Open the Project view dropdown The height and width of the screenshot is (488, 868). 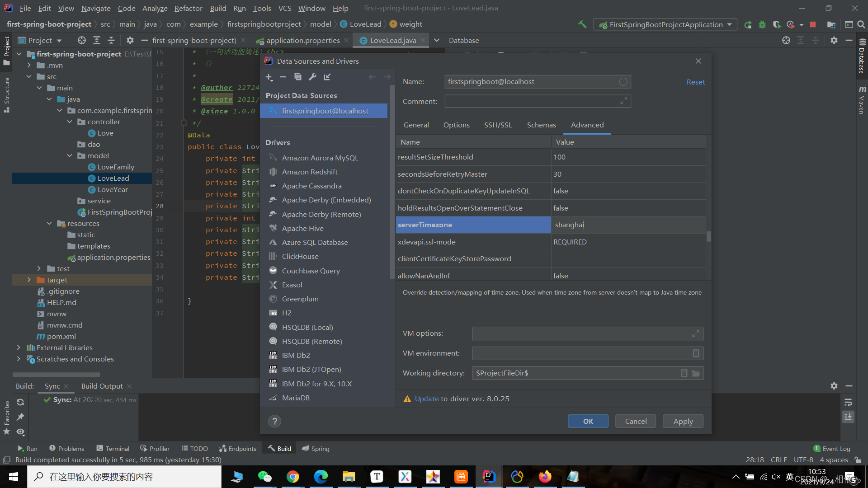coord(40,40)
